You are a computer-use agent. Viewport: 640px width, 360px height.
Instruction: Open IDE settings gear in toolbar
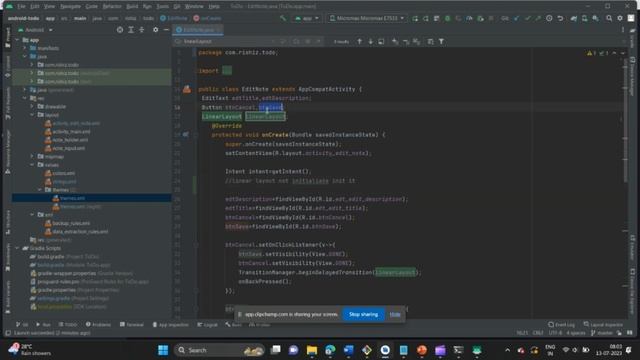click(620, 18)
